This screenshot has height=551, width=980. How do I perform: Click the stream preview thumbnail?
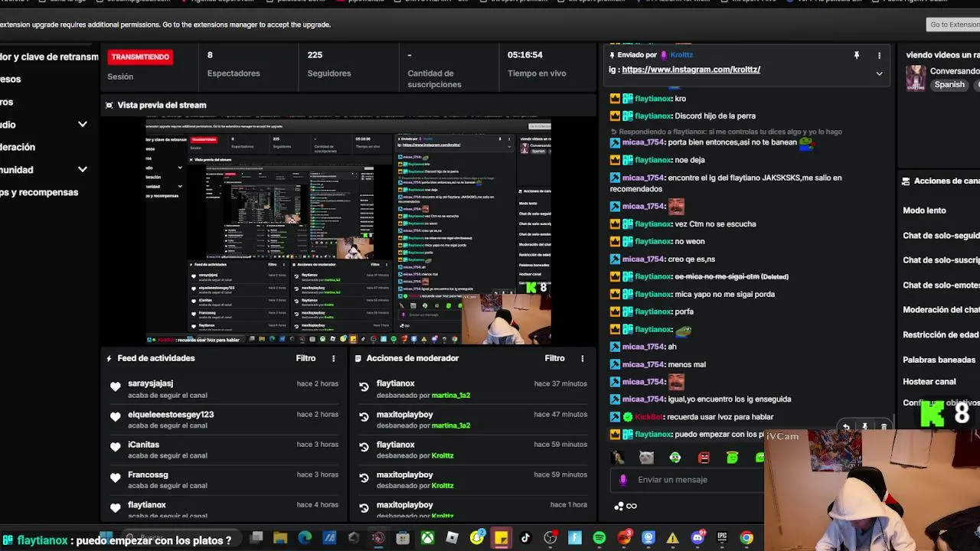click(348, 231)
